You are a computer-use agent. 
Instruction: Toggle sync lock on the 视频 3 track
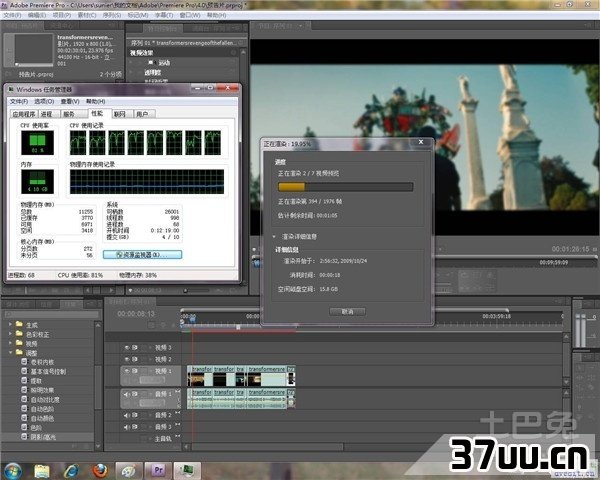coord(135,348)
